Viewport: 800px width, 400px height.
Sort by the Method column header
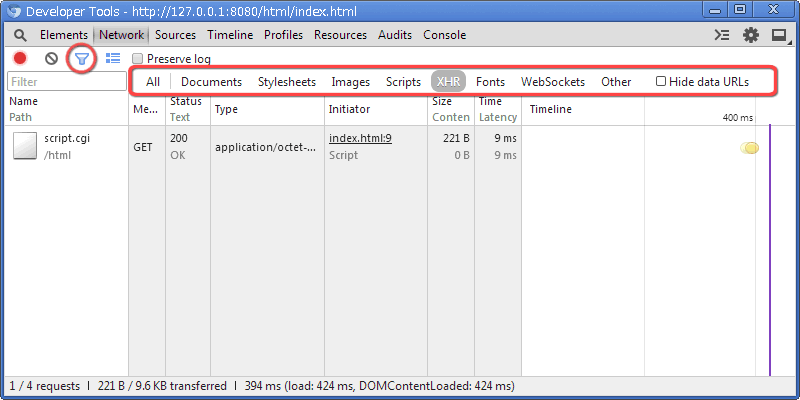coord(146,109)
